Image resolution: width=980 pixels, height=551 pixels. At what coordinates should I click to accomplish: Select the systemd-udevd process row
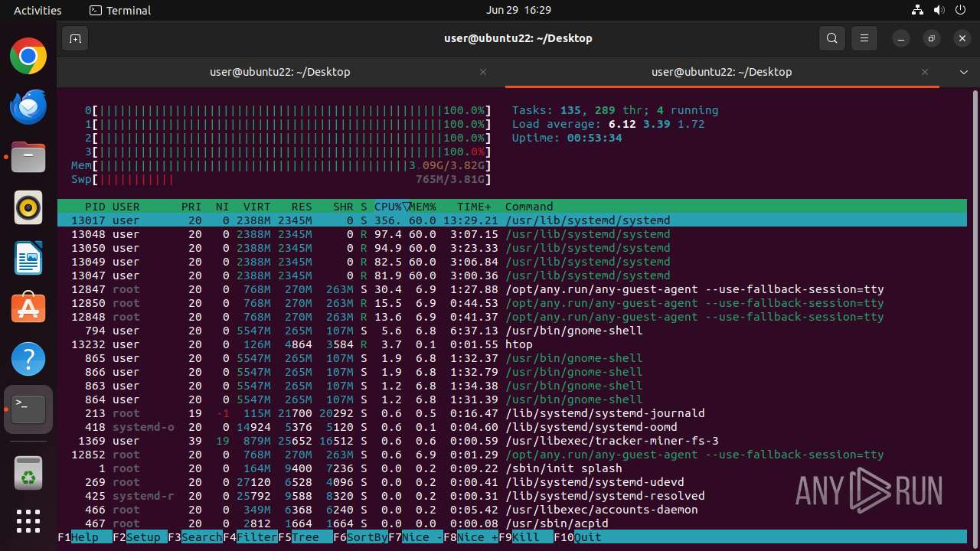[512, 482]
